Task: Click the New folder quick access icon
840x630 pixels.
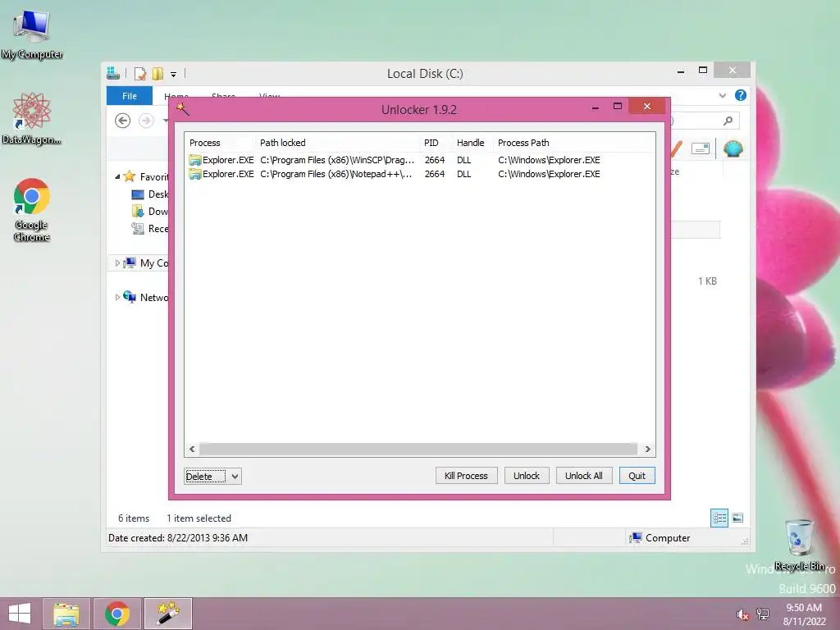Action: click(x=157, y=73)
